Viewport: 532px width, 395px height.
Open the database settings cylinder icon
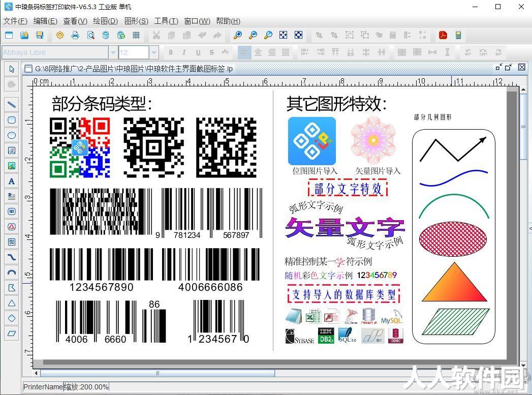coord(106,35)
